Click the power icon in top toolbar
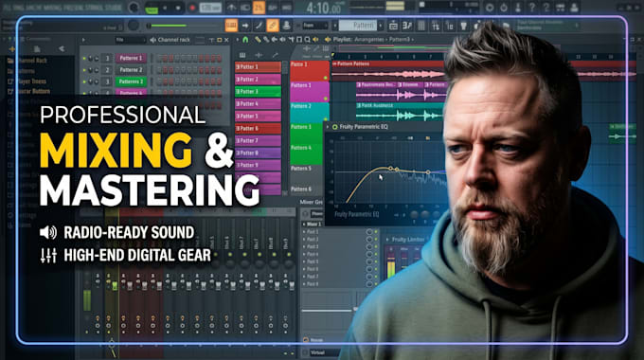This screenshot has height=360, width=644. pos(504,8)
